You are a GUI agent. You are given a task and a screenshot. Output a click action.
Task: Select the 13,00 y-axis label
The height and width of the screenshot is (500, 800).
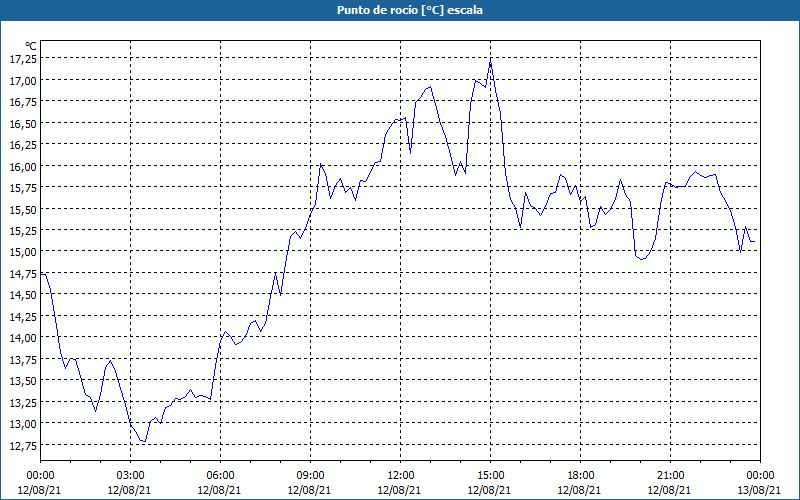23,423
